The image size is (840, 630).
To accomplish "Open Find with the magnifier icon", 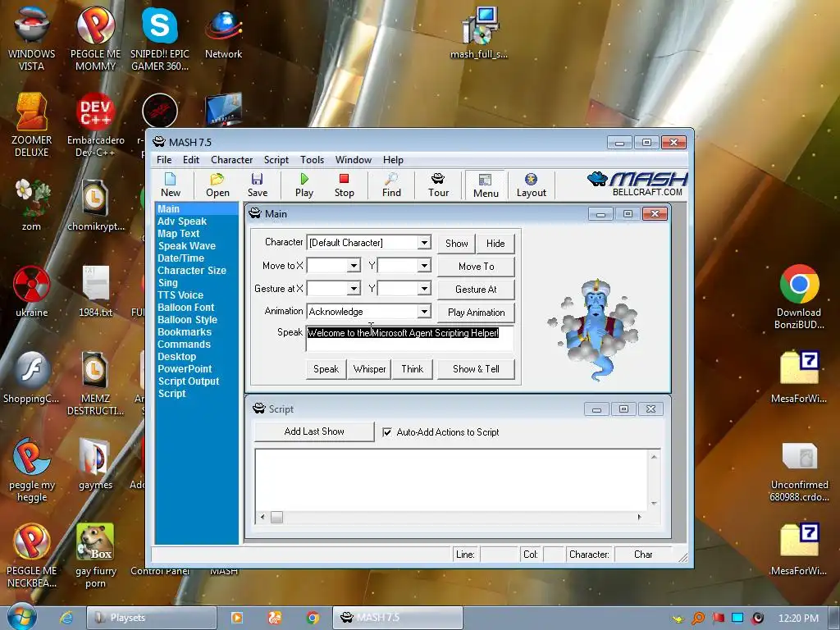I will 391,185.
